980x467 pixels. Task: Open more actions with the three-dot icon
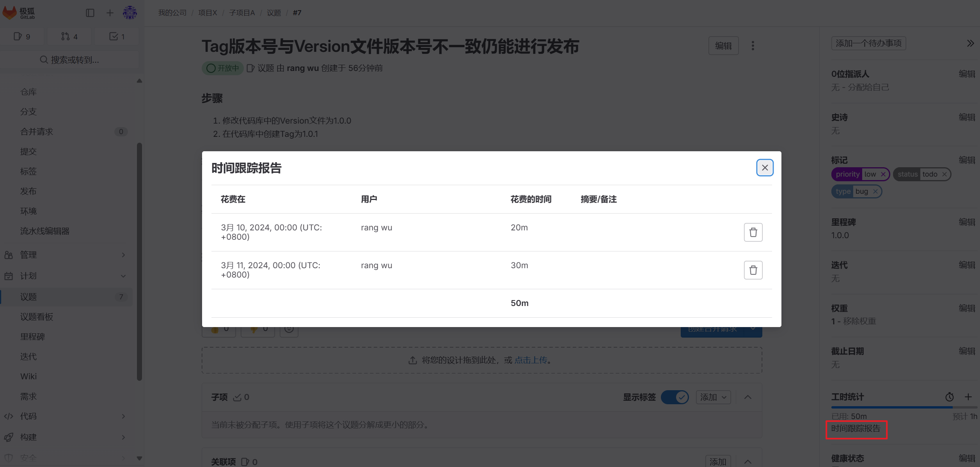pos(753,46)
